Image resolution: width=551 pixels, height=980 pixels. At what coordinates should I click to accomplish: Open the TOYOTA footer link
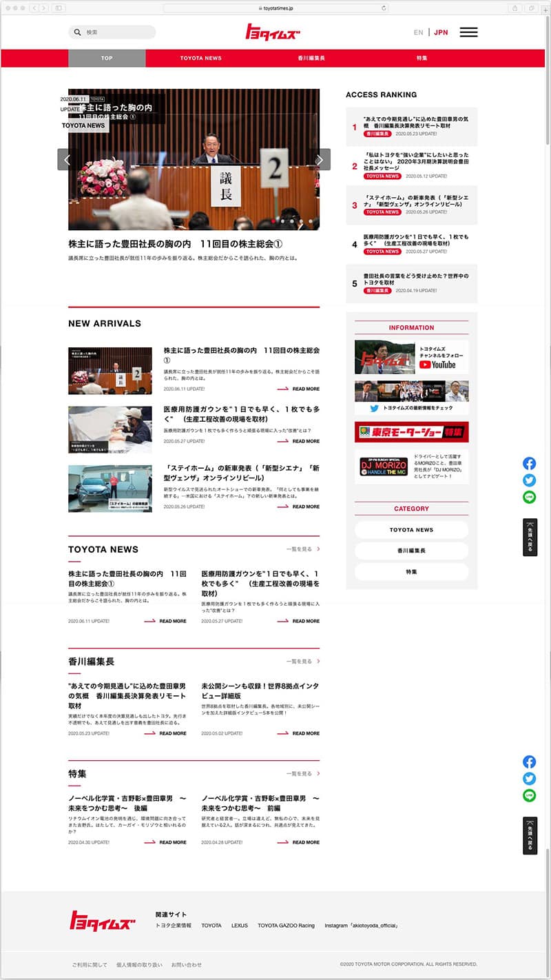point(211,926)
